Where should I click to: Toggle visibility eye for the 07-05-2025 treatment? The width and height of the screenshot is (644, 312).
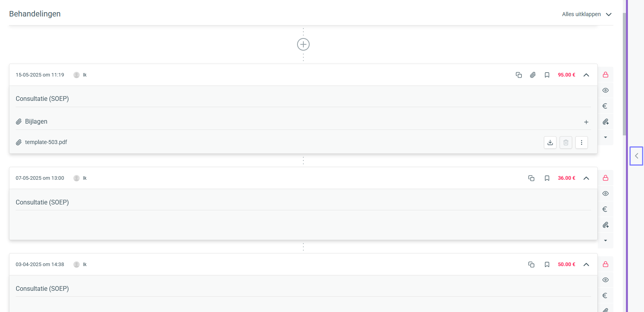tap(606, 193)
